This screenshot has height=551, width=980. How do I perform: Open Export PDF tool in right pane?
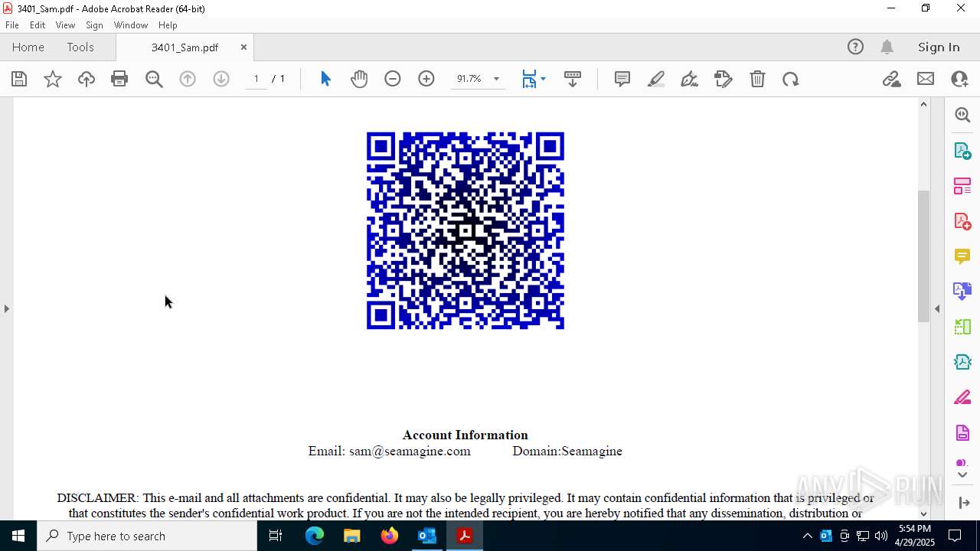pos(962,150)
